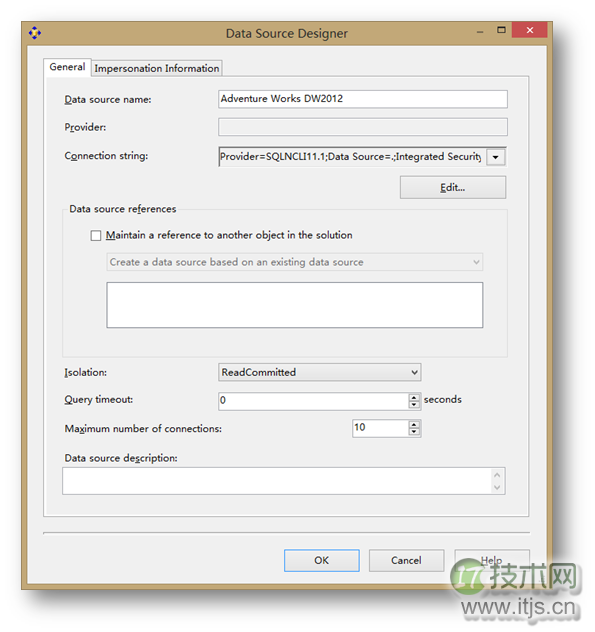The image size is (595, 632).
Task: Click the 'Provider:' label
Action: coord(85,127)
